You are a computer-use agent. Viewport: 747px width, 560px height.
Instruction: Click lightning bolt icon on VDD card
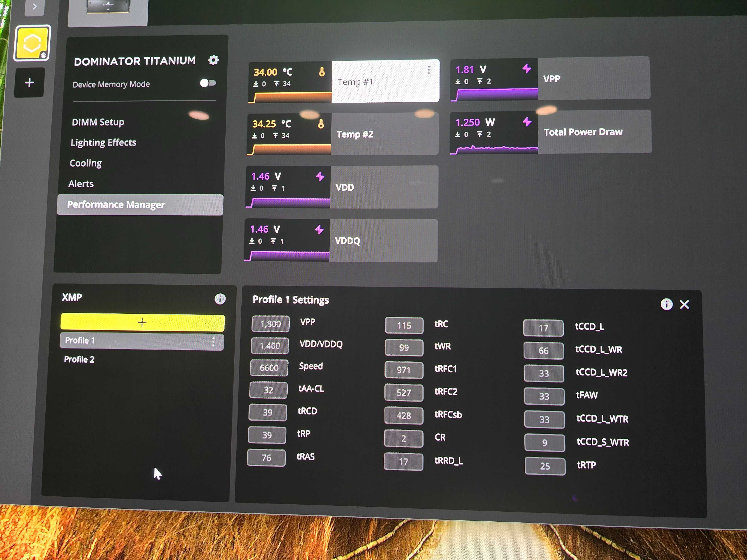click(x=320, y=176)
